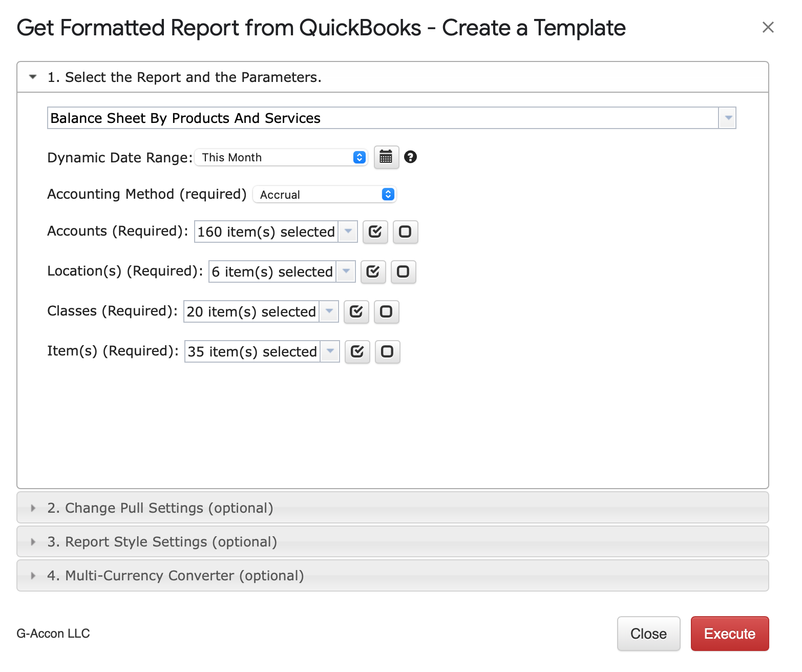Deselect all Classes with empty box icon

[386, 312]
